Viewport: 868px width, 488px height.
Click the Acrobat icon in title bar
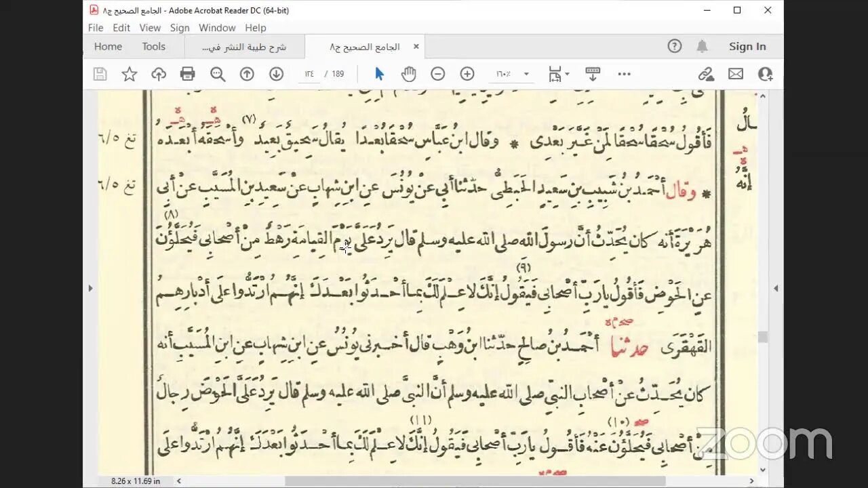click(94, 10)
